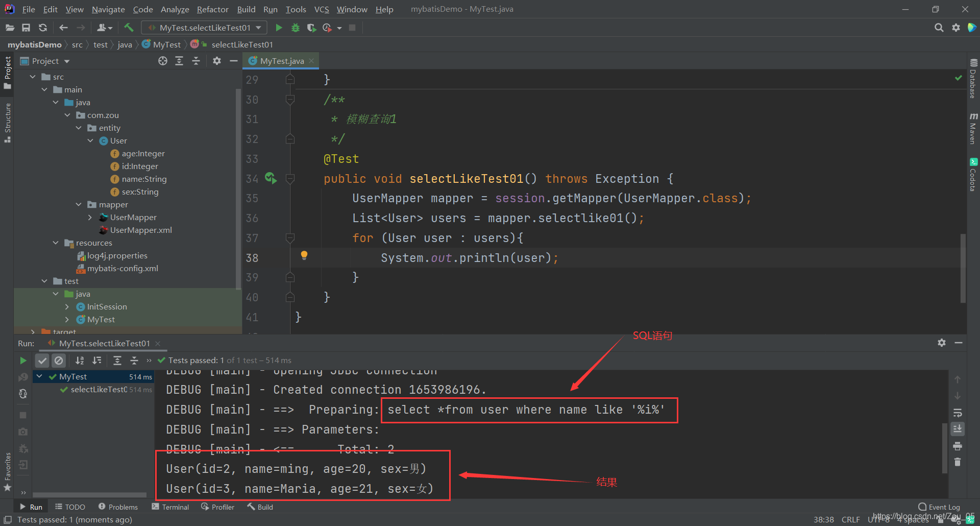Select UserMapper.xml in project tree
Image resolution: width=980 pixels, height=526 pixels.
coord(141,230)
